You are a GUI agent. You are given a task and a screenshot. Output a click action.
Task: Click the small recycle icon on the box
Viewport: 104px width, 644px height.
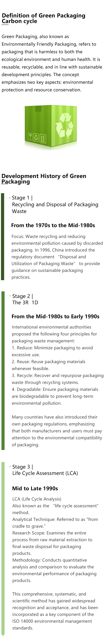[36, 138]
